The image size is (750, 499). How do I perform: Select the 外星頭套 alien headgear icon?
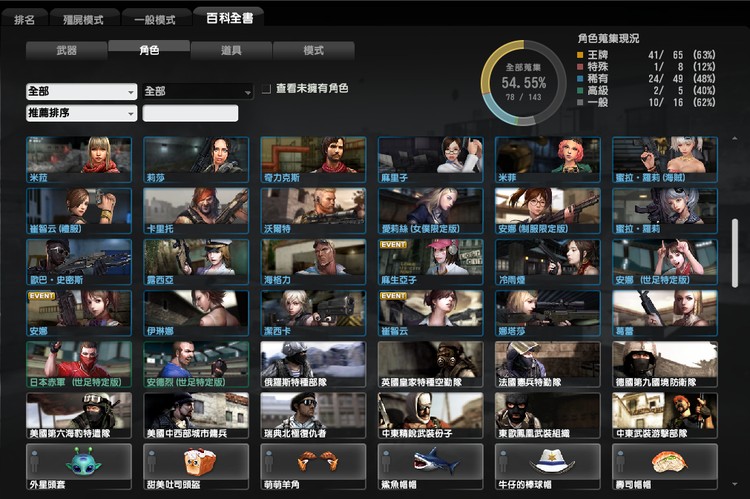click(x=79, y=462)
